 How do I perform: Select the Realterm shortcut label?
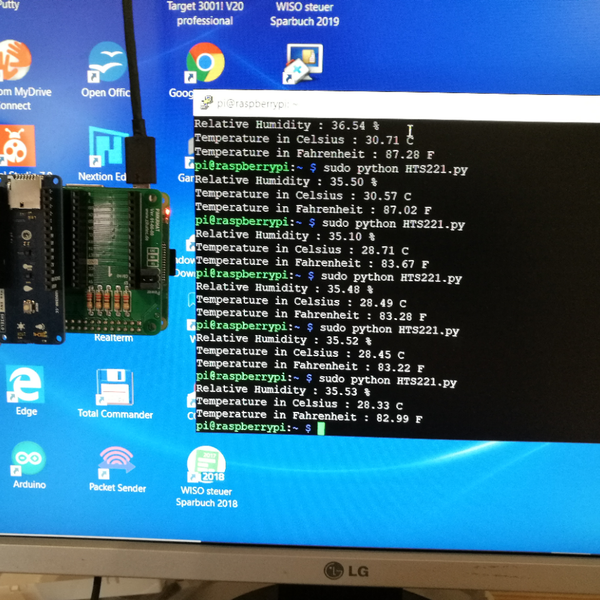point(112,338)
